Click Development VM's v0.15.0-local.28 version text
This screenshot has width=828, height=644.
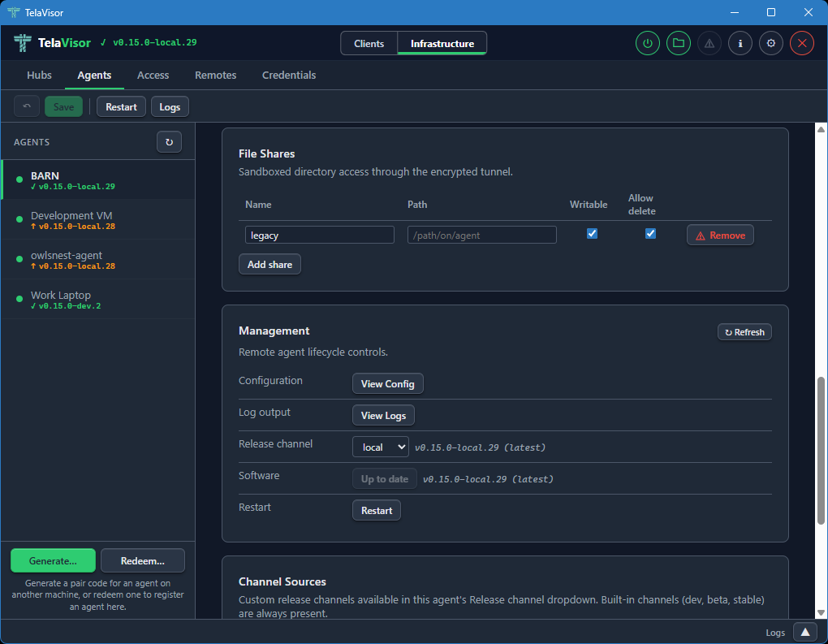(76, 226)
